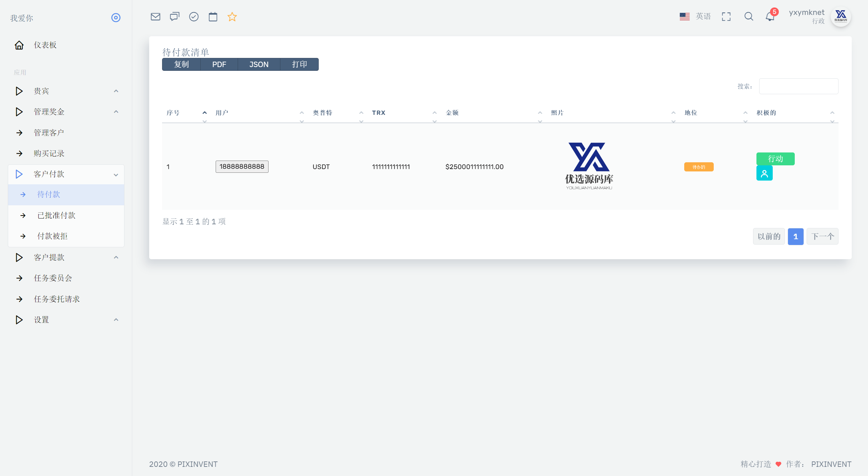Screen dimensions: 868x476
Task: Click the orange 待办的 status badge
Action: (x=699, y=167)
